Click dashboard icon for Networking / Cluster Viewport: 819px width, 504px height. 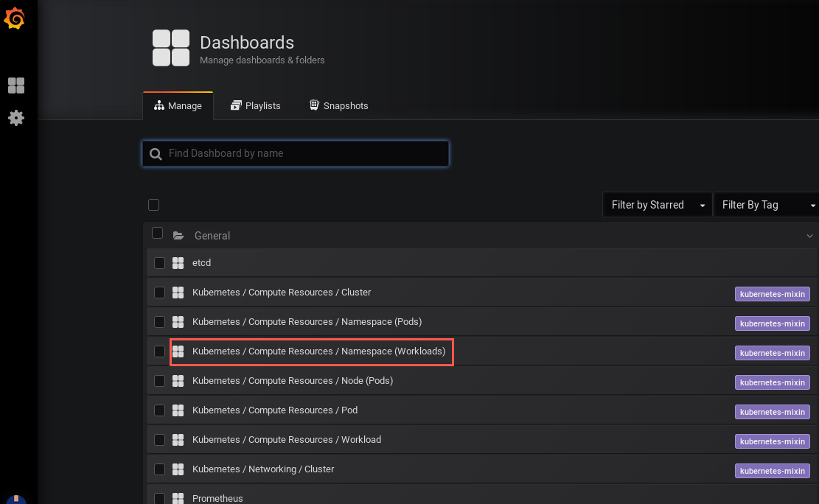click(x=178, y=469)
